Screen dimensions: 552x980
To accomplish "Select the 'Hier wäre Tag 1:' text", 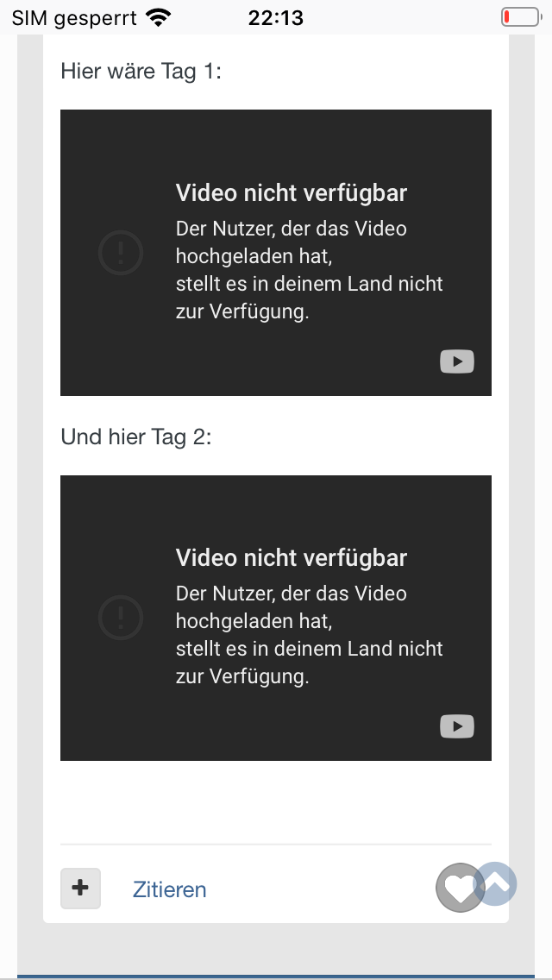I will [141, 71].
